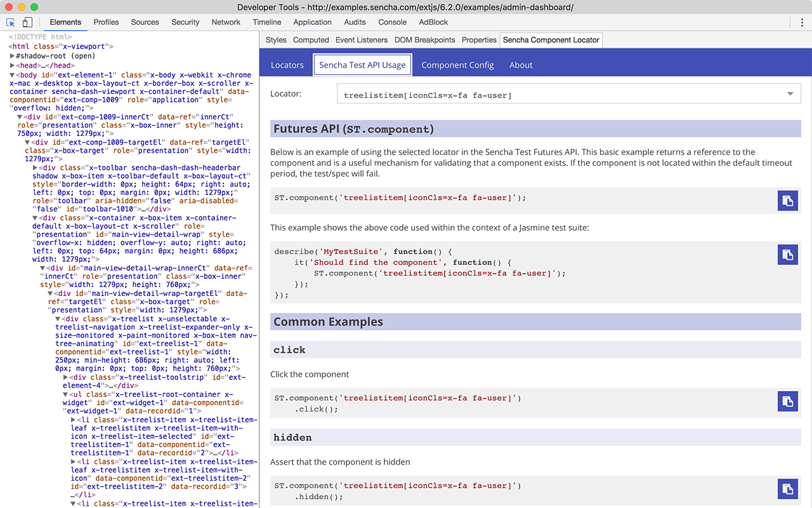This screenshot has height=508, width=812.
Task: Click the 'click' example heading
Action: click(x=535, y=350)
